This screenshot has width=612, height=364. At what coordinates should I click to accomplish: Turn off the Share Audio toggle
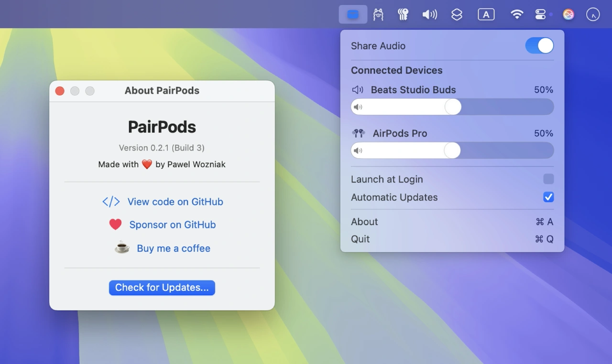(x=539, y=46)
